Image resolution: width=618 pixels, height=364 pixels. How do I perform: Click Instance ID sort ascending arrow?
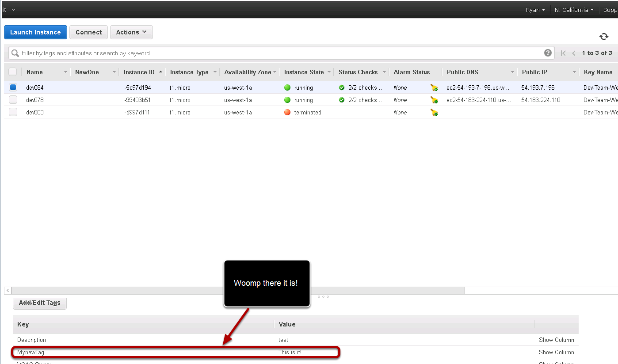tap(160, 72)
